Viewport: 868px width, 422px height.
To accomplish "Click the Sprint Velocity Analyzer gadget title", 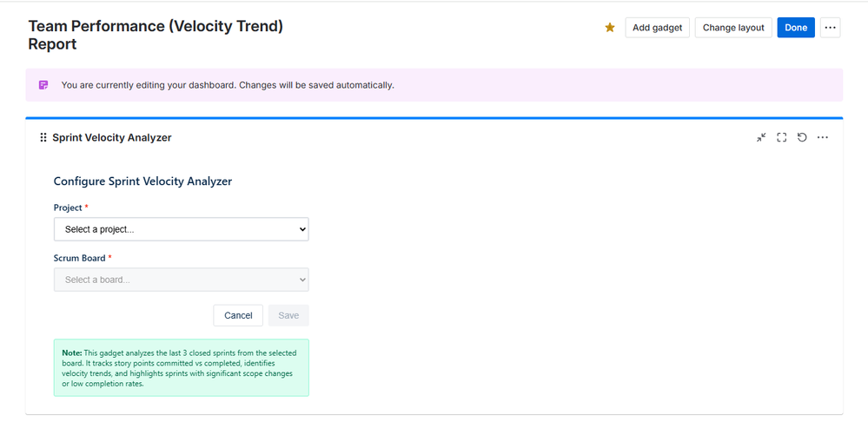I will point(112,138).
